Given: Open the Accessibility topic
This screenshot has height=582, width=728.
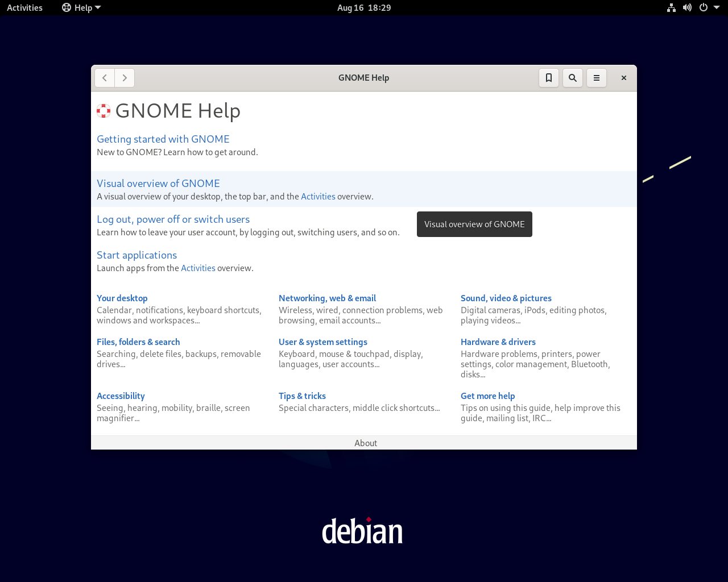Looking at the screenshot, I should pos(121,396).
